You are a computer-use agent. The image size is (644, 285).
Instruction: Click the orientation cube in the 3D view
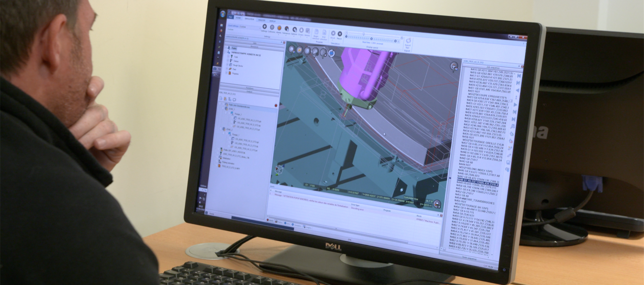point(279,170)
